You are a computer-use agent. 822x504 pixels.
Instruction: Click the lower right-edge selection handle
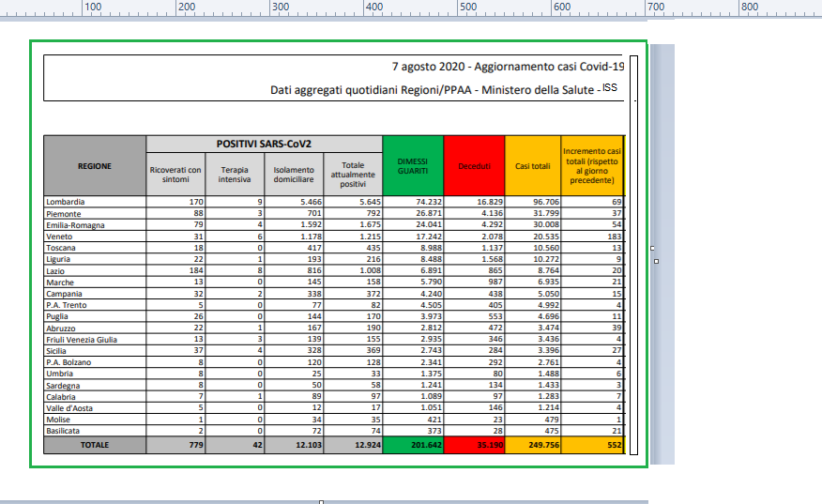pos(656,261)
